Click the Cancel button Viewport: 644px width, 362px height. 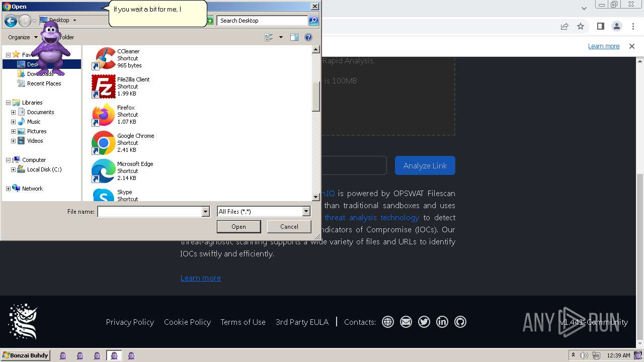point(289,227)
